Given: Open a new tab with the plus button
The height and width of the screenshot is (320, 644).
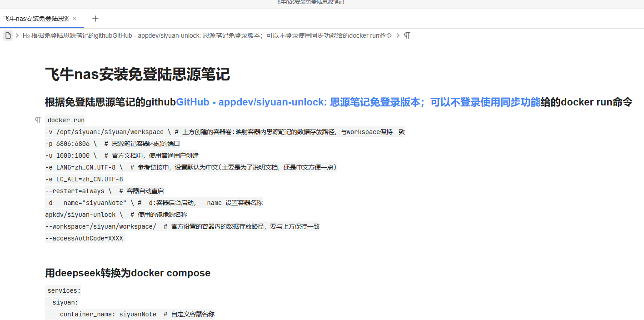Looking at the screenshot, I should (95, 19).
